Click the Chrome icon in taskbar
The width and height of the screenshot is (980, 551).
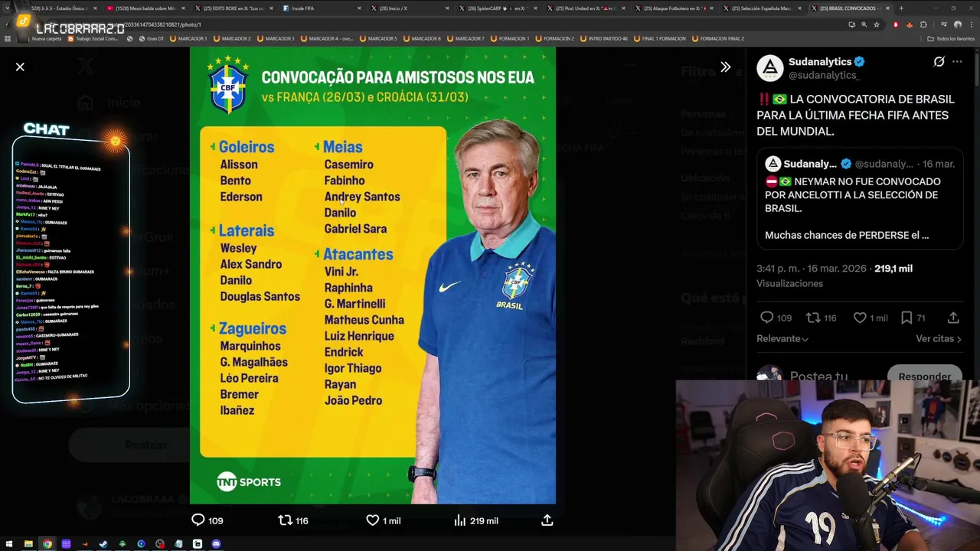[47, 544]
